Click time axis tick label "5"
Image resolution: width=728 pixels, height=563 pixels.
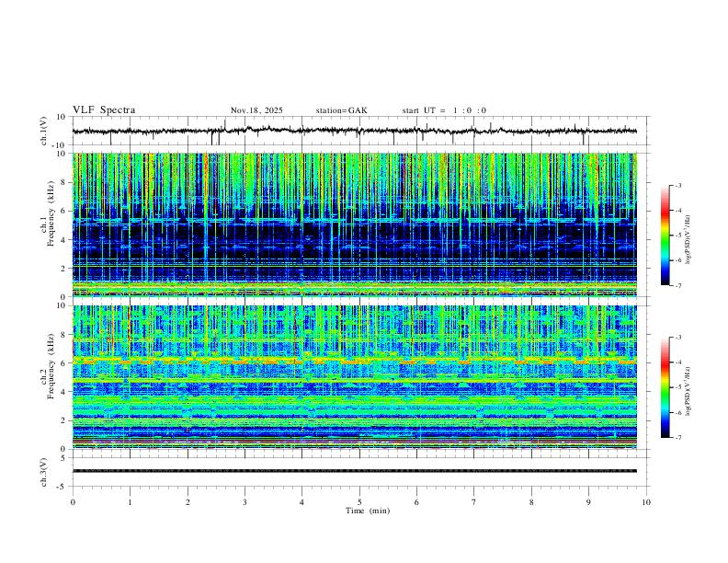point(359,502)
